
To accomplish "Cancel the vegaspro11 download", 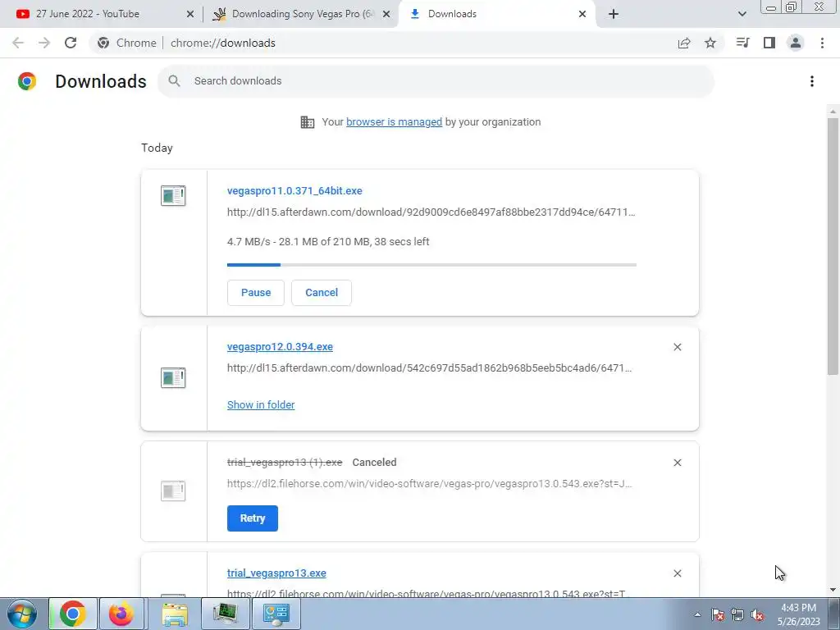I will pos(322,293).
